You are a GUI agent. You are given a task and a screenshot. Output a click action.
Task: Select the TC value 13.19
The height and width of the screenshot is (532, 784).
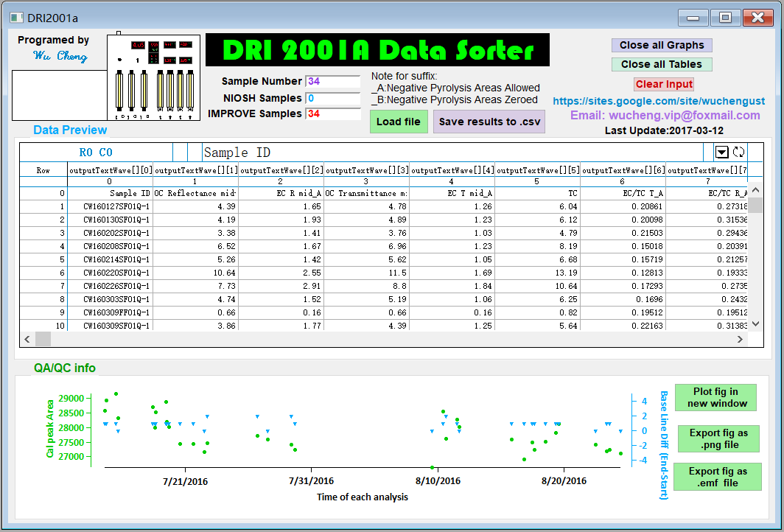pyautogui.click(x=538, y=273)
